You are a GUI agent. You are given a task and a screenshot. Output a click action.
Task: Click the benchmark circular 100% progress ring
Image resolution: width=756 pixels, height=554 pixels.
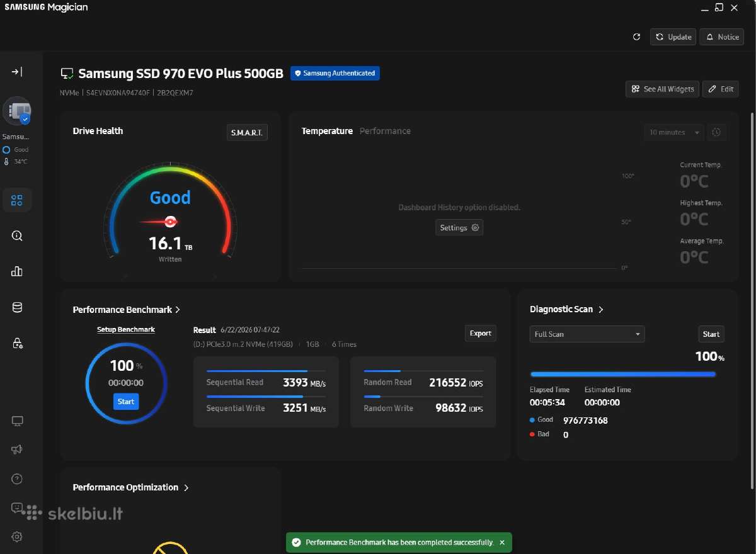[x=126, y=383]
